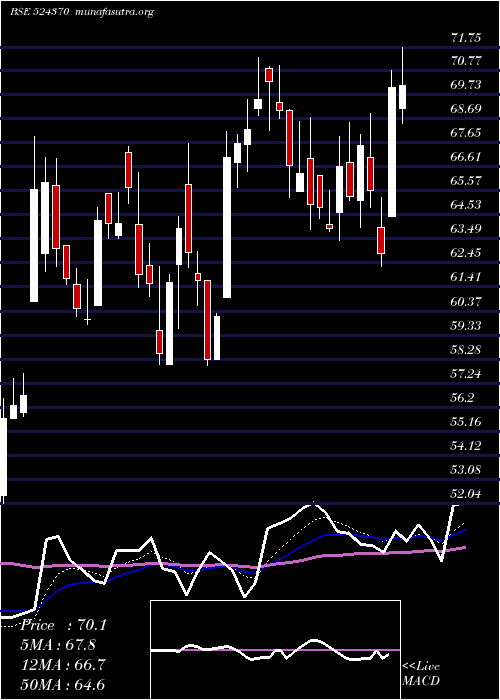Image resolution: width=500 pixels, height=700 pixels.
Task: Click the 59.33 price axis label
Action: [466, 326]
